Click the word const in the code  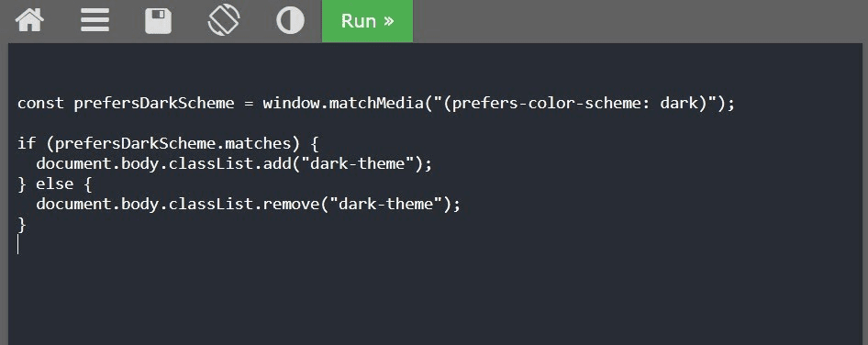(x=40, y=103)
